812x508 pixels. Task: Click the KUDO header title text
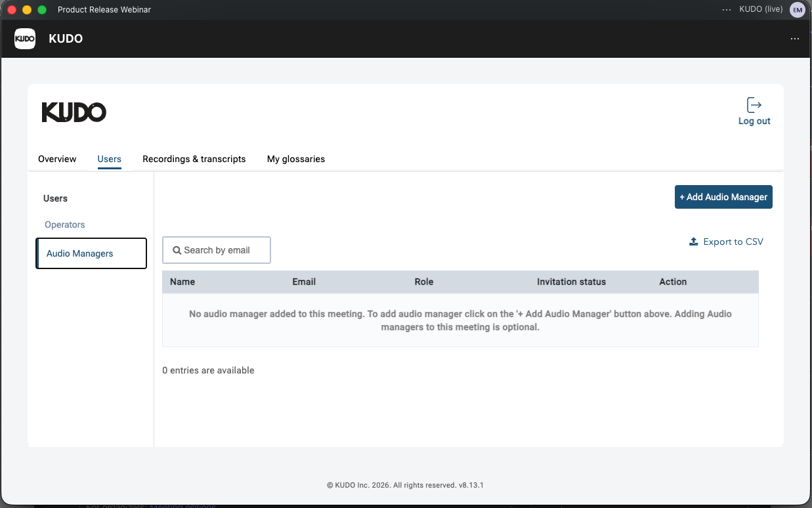pos(66,39)
